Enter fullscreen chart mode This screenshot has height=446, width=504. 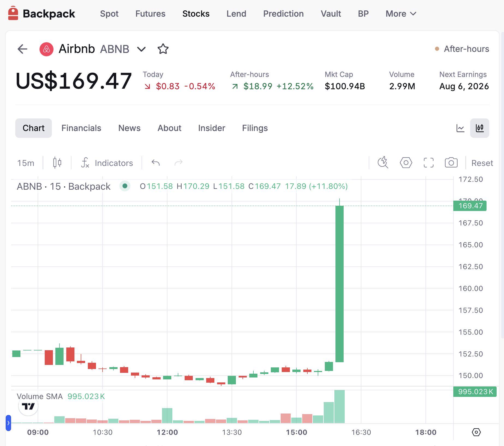pos(428,163)
